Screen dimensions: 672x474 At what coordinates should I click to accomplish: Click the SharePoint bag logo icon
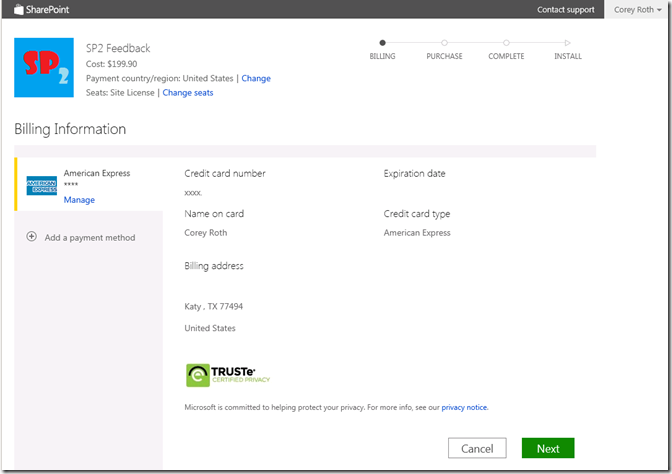(18, 9)
